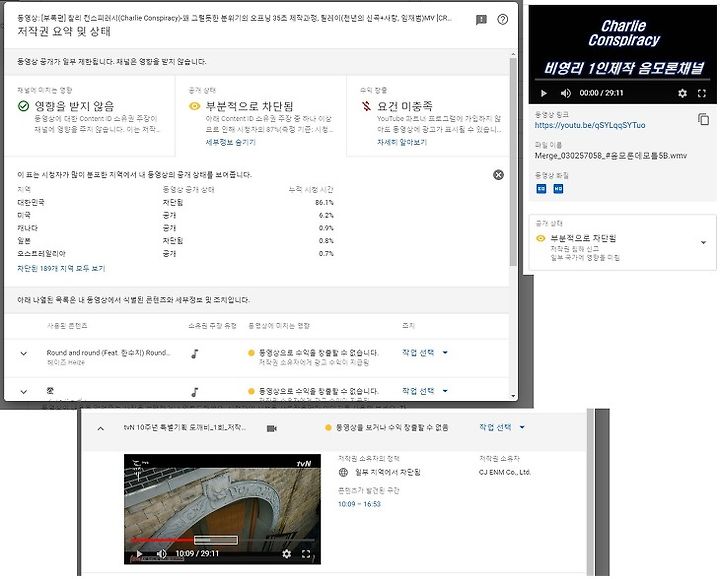Viewport: 720px width, 579px height.
Task: Click the claim preview progress bar
Action: click(222, 540)
